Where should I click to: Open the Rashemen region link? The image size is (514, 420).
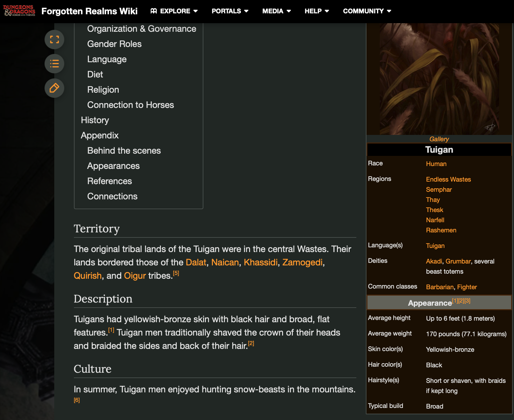coord(441,230)
